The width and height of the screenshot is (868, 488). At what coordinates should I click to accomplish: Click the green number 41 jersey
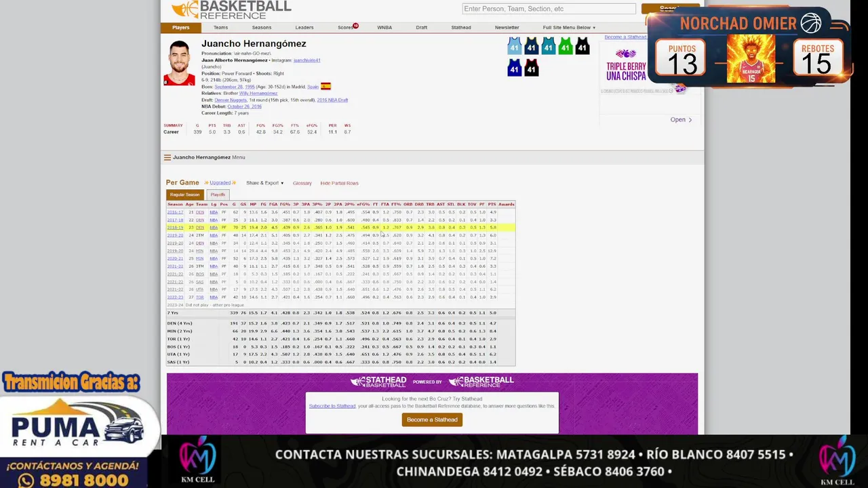click(565, 46)
